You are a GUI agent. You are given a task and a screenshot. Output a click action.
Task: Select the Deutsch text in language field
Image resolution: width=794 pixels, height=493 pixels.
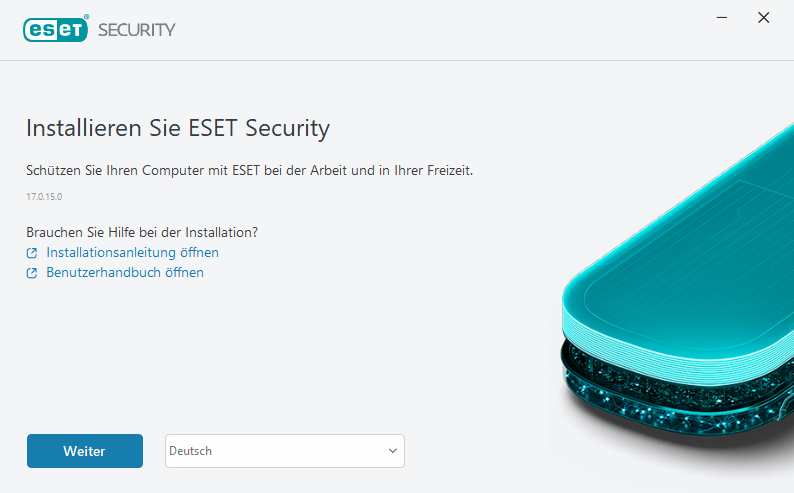pos(191,451)
